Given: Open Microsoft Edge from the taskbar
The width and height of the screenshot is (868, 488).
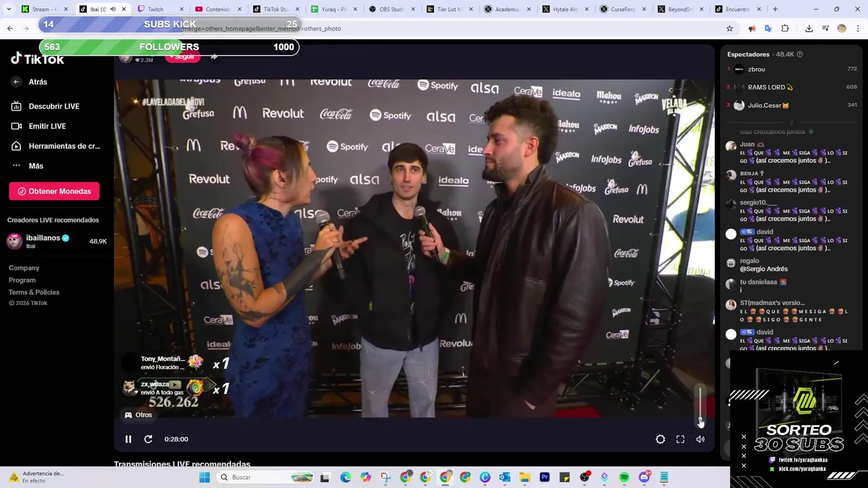Looking at the screenshot, I should pos(345,477).
